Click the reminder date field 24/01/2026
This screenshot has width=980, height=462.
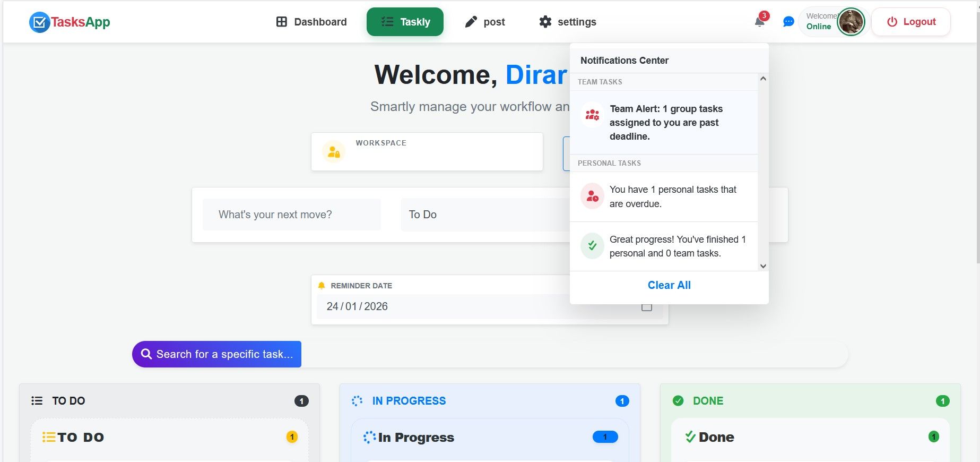coord(490,306)
